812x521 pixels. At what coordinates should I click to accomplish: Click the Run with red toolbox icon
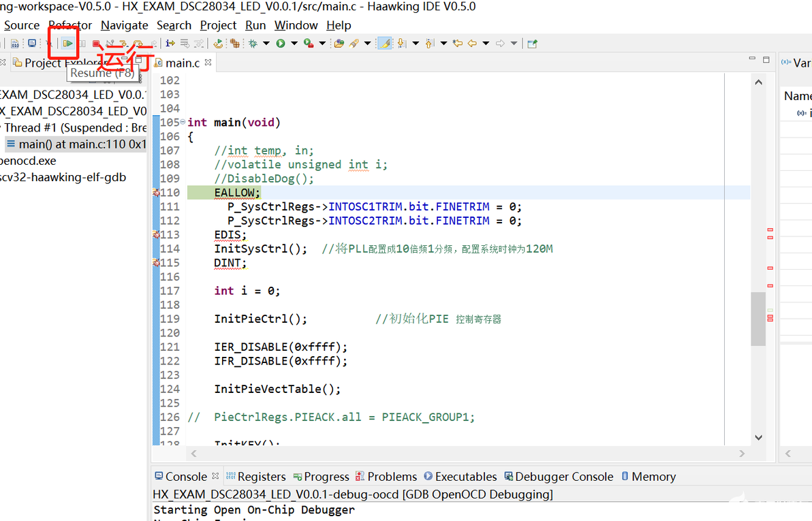(x=309, y=44)
